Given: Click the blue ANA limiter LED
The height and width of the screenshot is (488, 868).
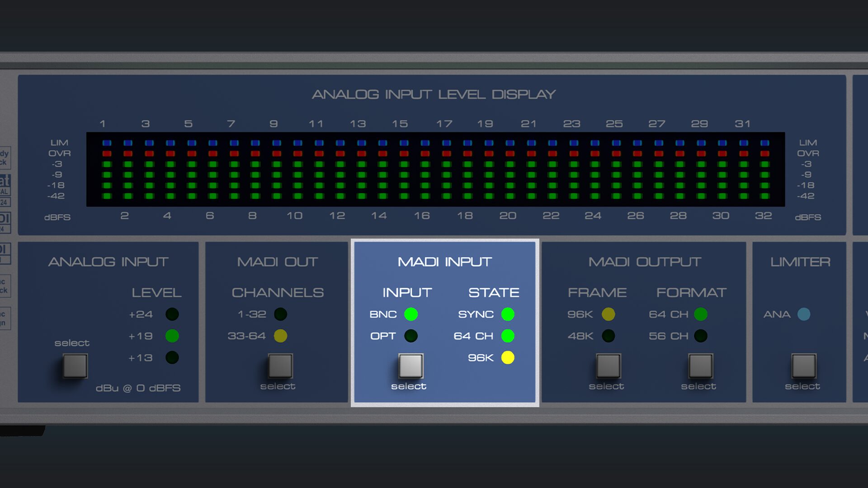Looking at the screenshot, I should pos(804,314).
